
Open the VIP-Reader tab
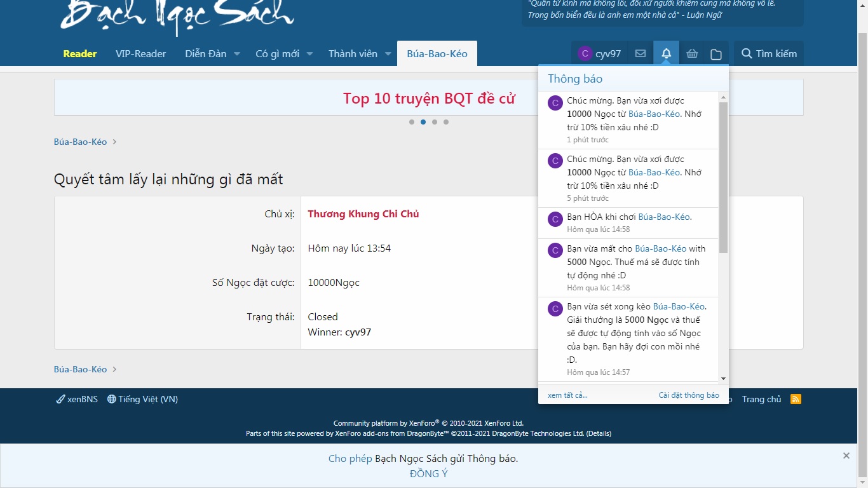(140, 54)
